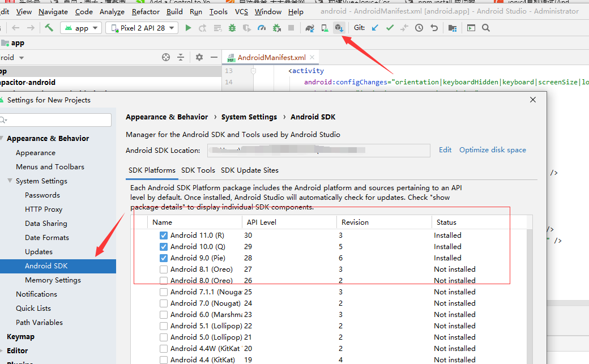This screenshot has height=364, width=589.
Task: Click Edit link for SDK location
Action: 445,150
